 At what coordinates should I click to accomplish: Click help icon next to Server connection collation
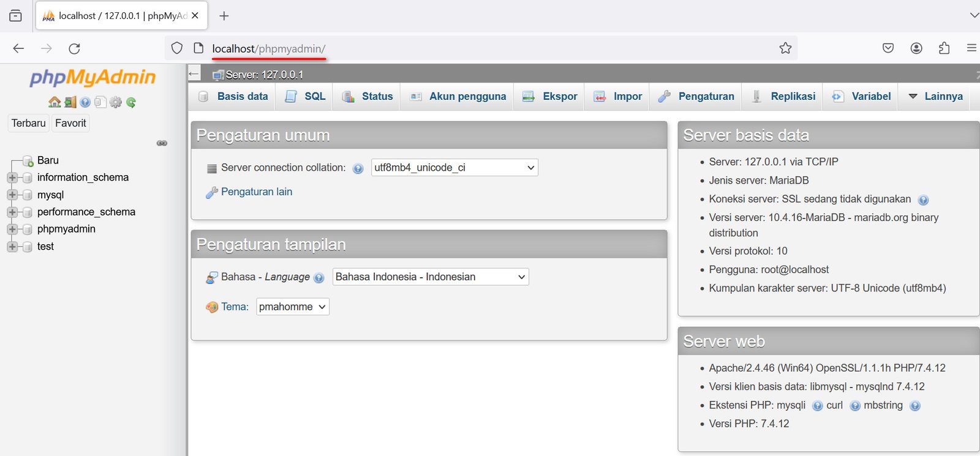coord(358,169)
